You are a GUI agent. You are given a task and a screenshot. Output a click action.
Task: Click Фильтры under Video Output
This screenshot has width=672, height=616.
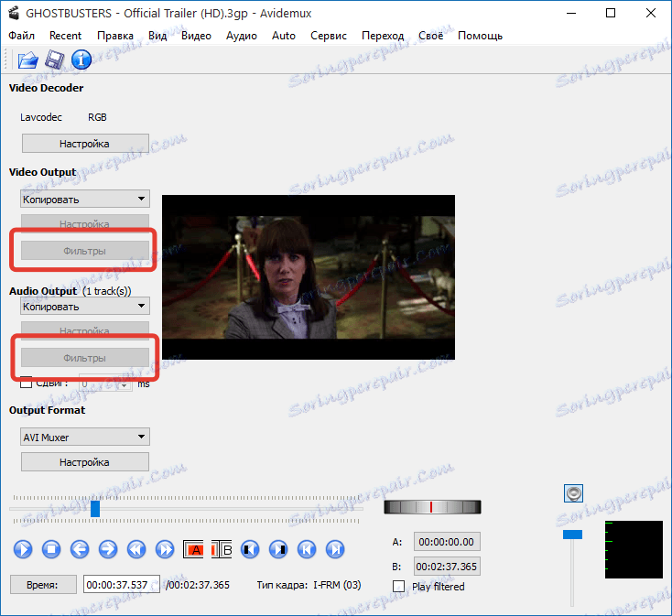tap(85, 251)
